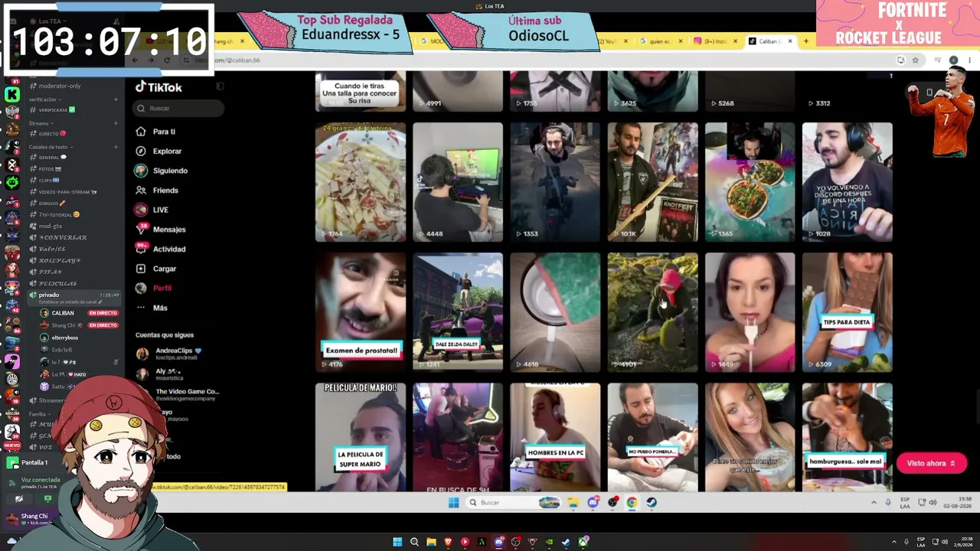View the Actividad notifications
The height and width of the screenshot is (551, 980).
(161, 249)
